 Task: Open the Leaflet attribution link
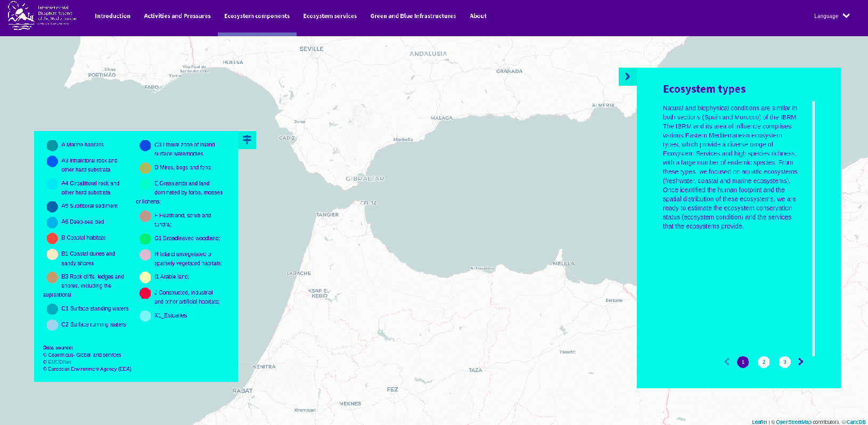759,422
